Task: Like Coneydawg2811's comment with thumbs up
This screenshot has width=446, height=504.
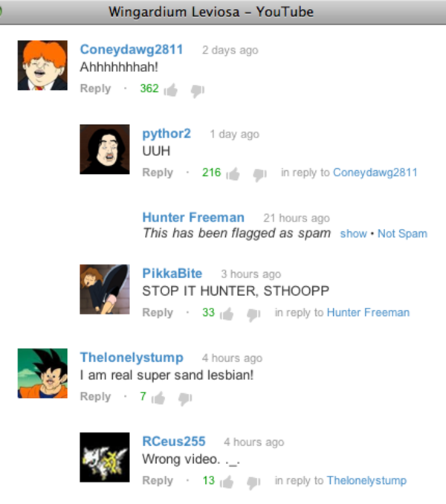Action: coord(171,90)
